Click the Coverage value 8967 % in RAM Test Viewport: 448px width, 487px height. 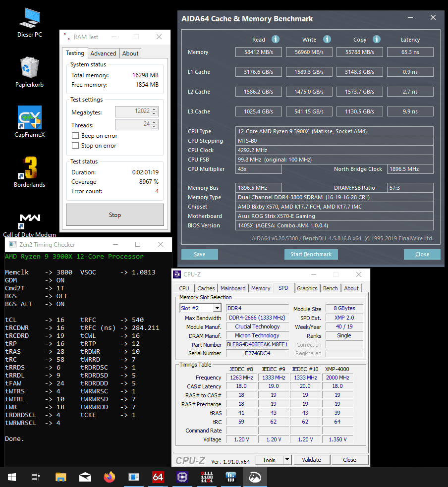click(x=149, y=182)
